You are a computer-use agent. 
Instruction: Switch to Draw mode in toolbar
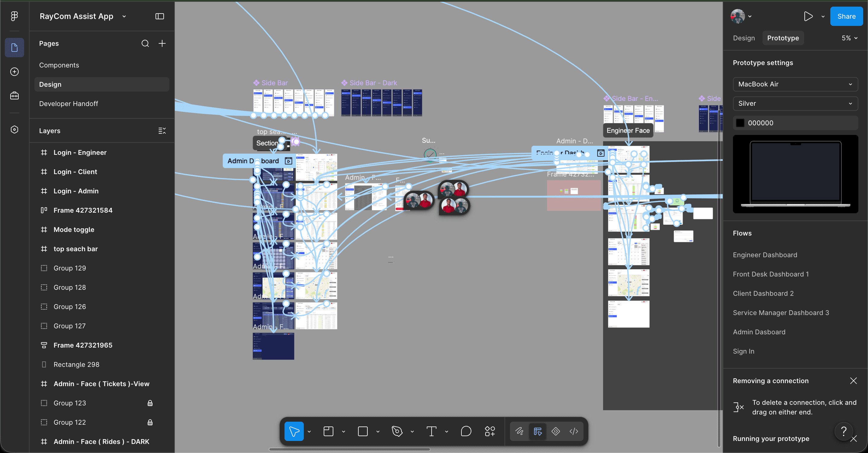(520, 431)
